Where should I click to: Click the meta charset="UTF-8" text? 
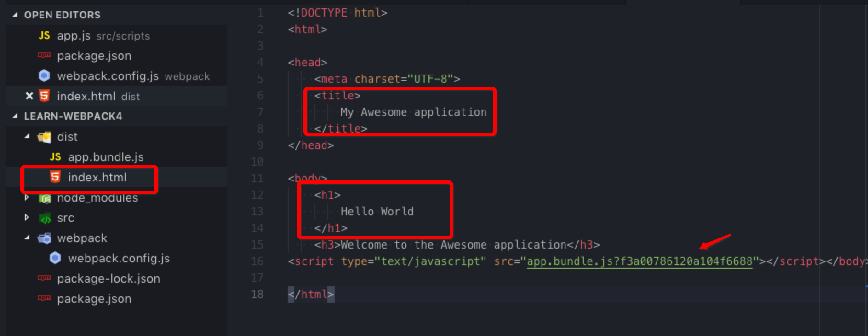387,79
